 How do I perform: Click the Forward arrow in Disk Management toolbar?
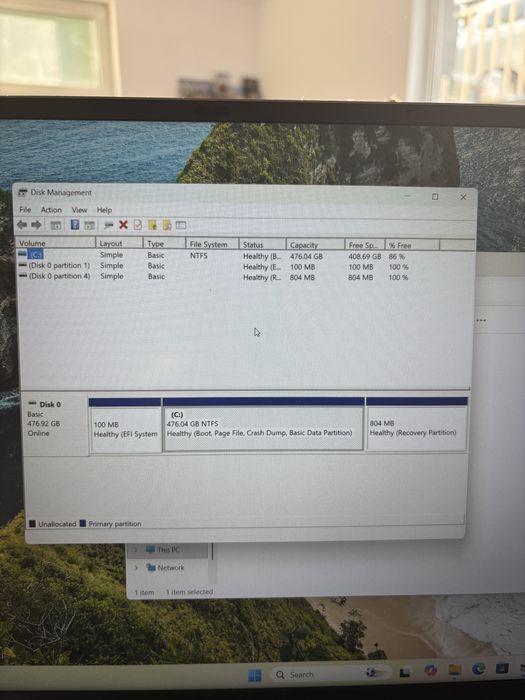point(36,225)
